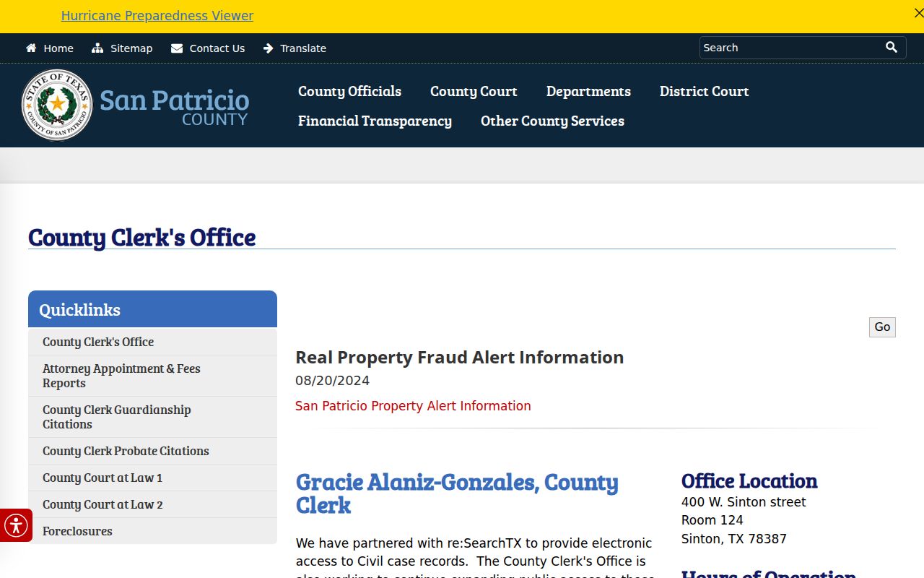Image resolution: width=924 pixels, height=578 pixels.
Task: Click the Sitemap icon in top bar
Action: (x=97, y=48)
